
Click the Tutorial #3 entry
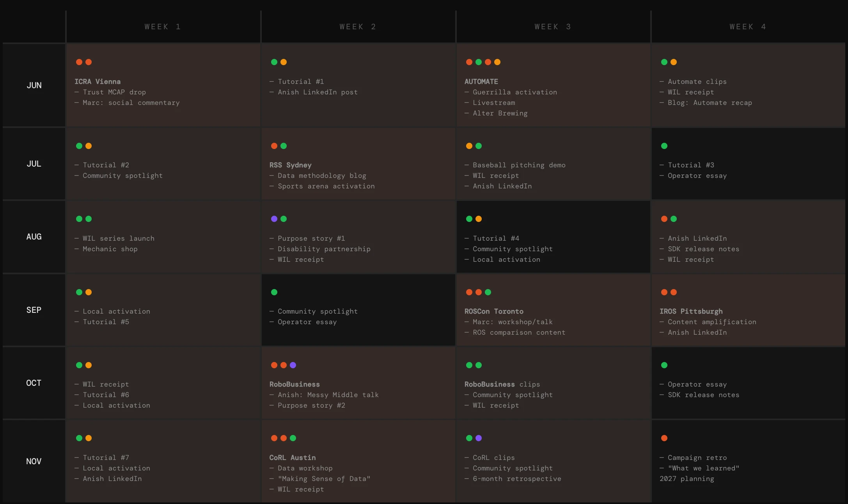687,165
